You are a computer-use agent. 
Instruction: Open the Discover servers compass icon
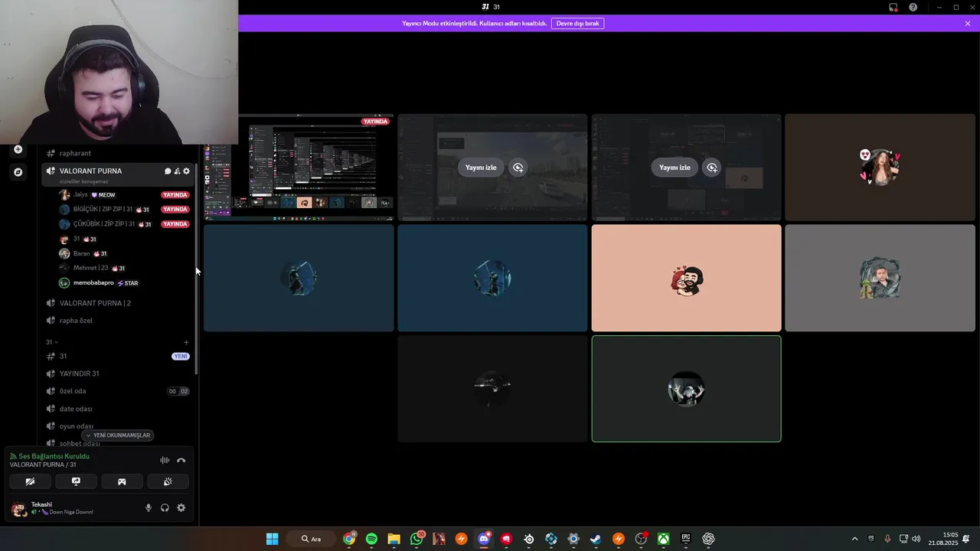coord(18,172)
